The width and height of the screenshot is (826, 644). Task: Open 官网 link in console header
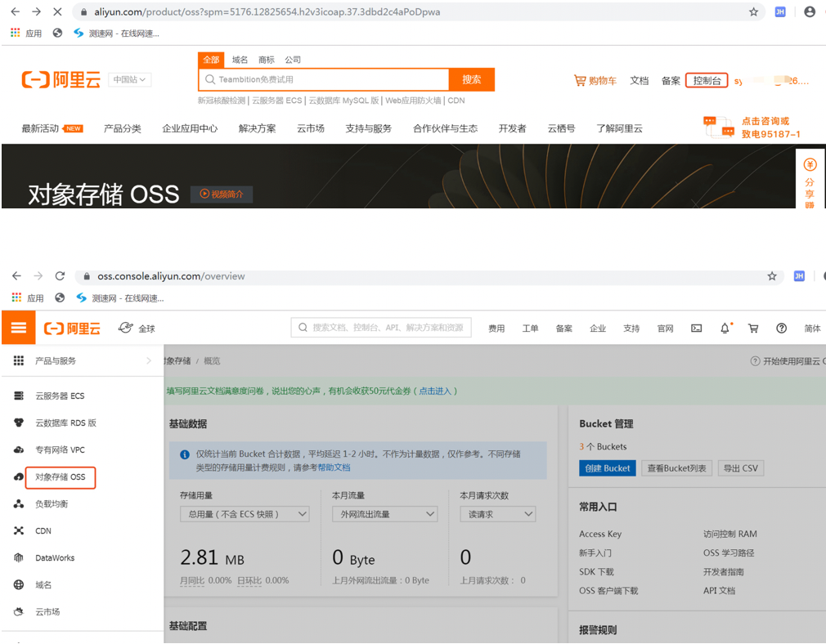[665, 329]
